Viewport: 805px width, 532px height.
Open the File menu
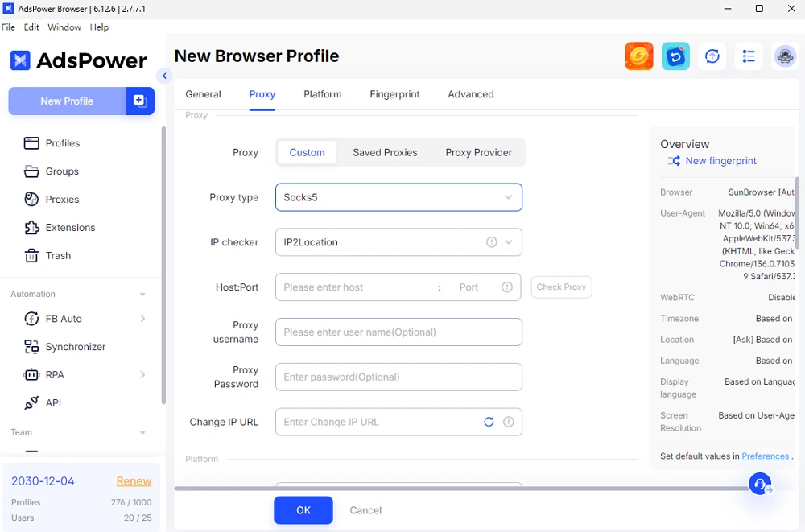pos(8,27)
